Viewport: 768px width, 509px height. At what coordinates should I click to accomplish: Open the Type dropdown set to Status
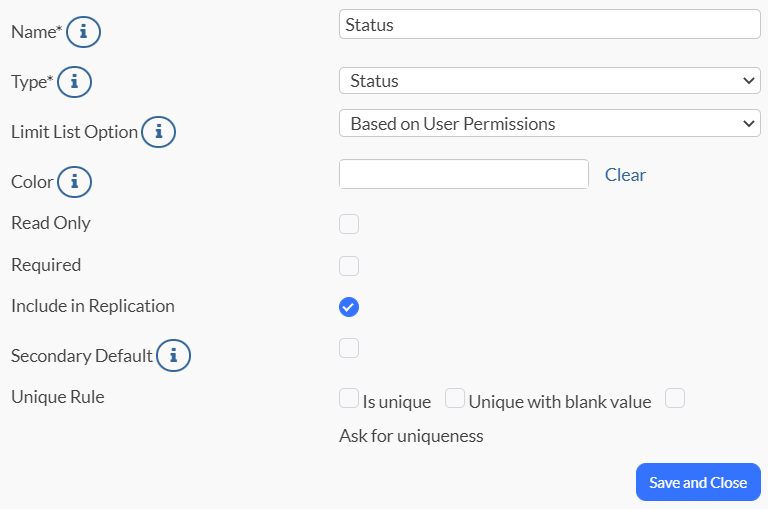[550, 81]
